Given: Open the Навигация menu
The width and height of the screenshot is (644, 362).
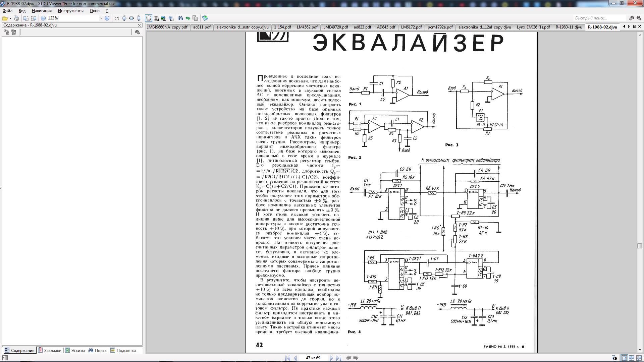Looking at the screenshot, I should pyautogui.click(x=42, y=11).
